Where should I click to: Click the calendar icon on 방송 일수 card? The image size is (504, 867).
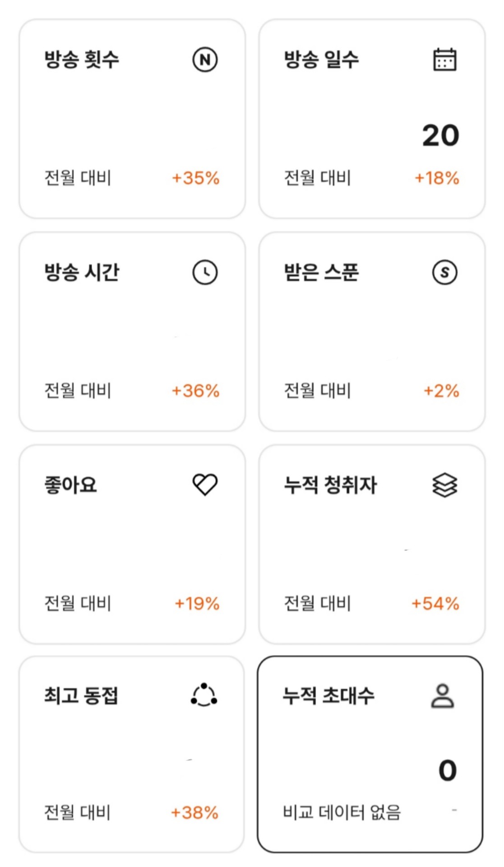[444, 60]
